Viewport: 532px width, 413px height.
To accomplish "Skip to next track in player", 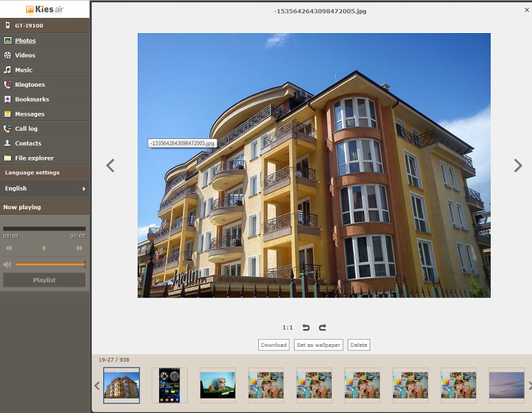I will (x=80, y=248).
